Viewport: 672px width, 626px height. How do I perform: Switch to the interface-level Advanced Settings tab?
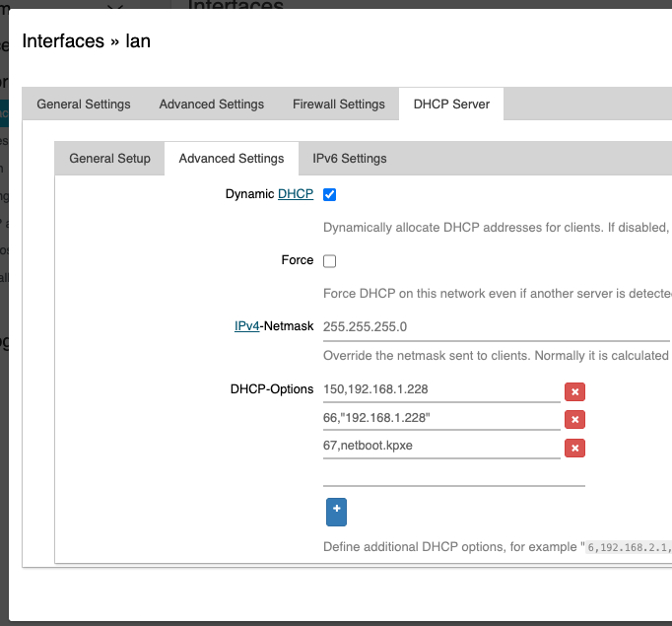(212, 104)
